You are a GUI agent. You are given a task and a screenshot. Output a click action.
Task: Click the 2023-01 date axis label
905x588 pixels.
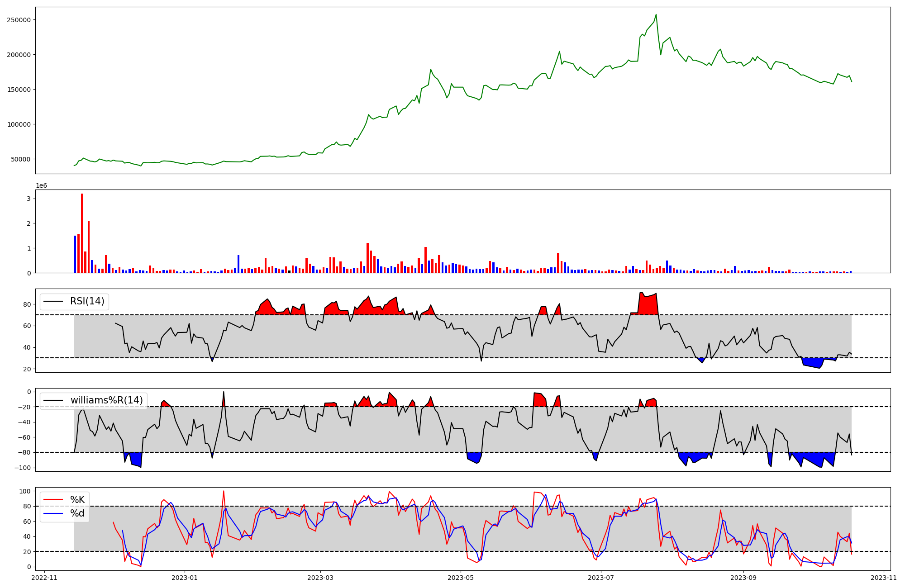point(185,578)
